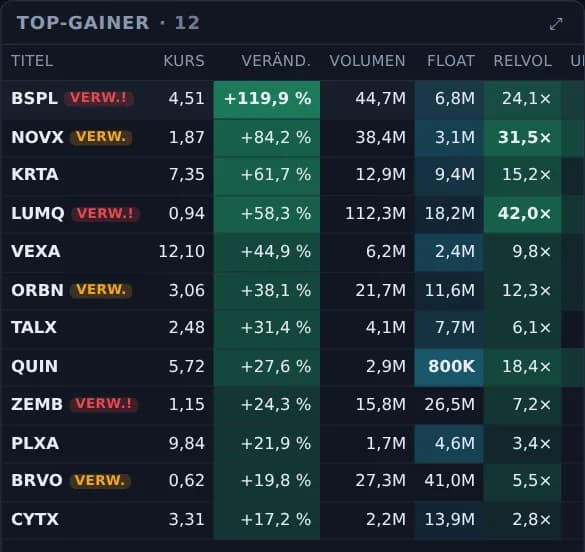Click the red VERW.! badge next to ZEMB

tap(104, 404)
